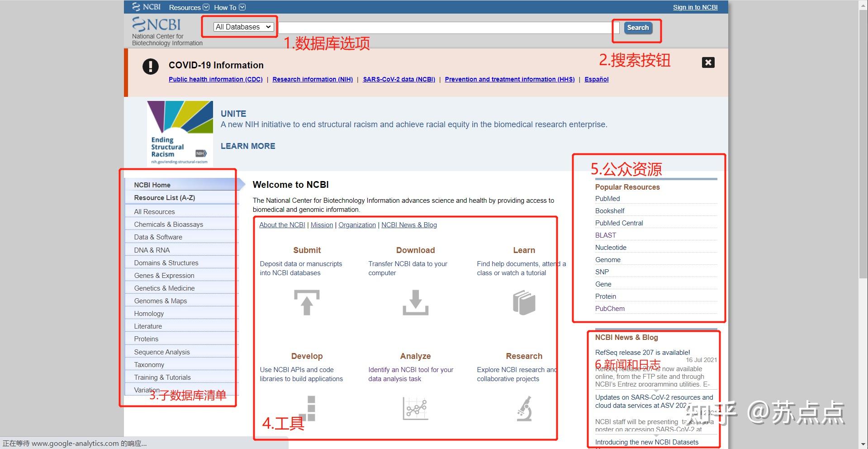Image resolution: width=868 pixels, height=449 pixels.
Task: Open Genomes & Maps category
Action: click(x=181, y=301)
